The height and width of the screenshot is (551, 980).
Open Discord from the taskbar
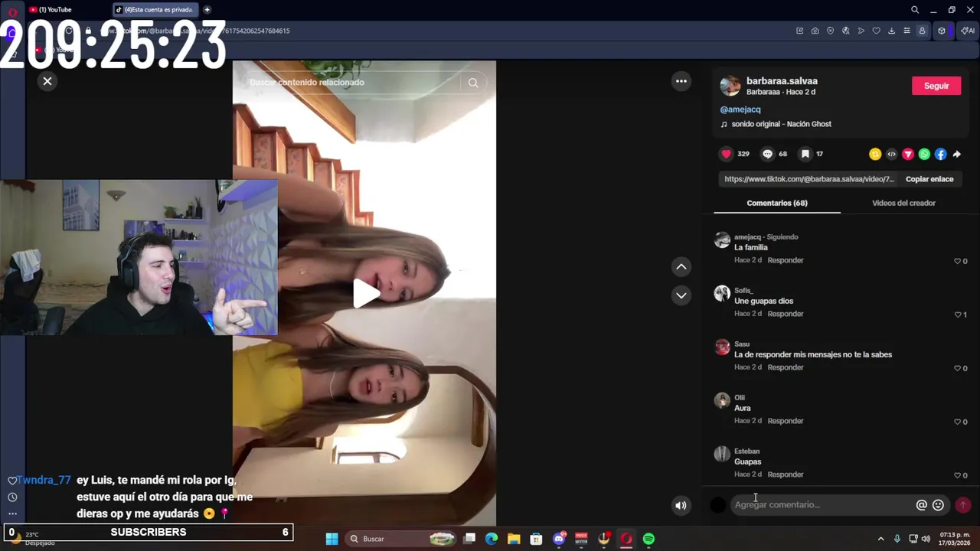[x=559, y=539]
